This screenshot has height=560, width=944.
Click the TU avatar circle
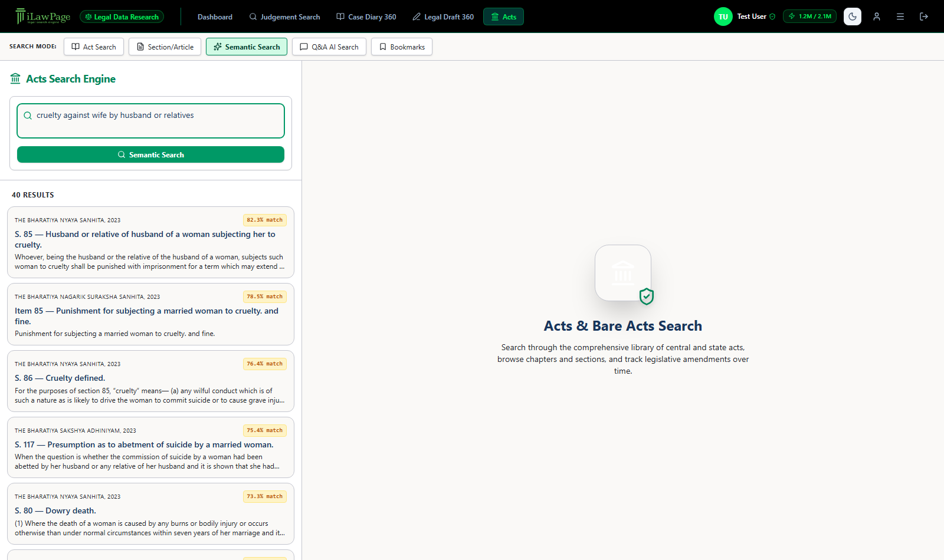(x=723, y=17)
